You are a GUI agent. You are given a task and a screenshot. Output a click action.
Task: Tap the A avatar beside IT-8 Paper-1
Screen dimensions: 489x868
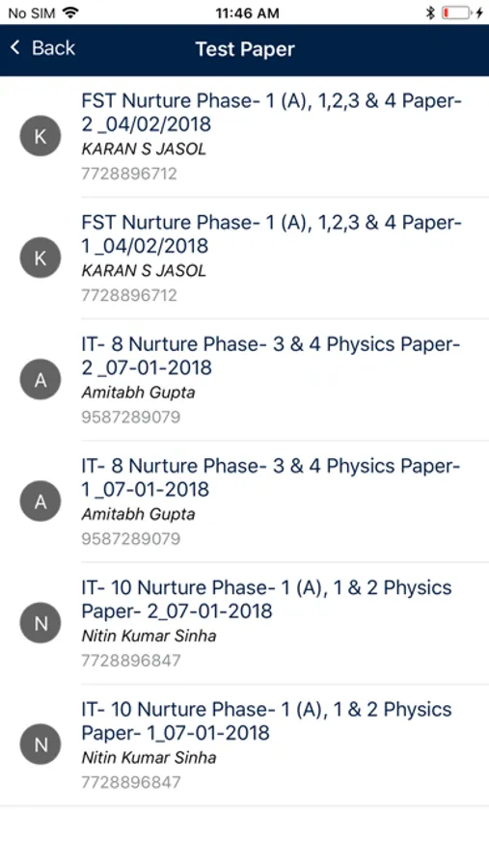(41, 502)
